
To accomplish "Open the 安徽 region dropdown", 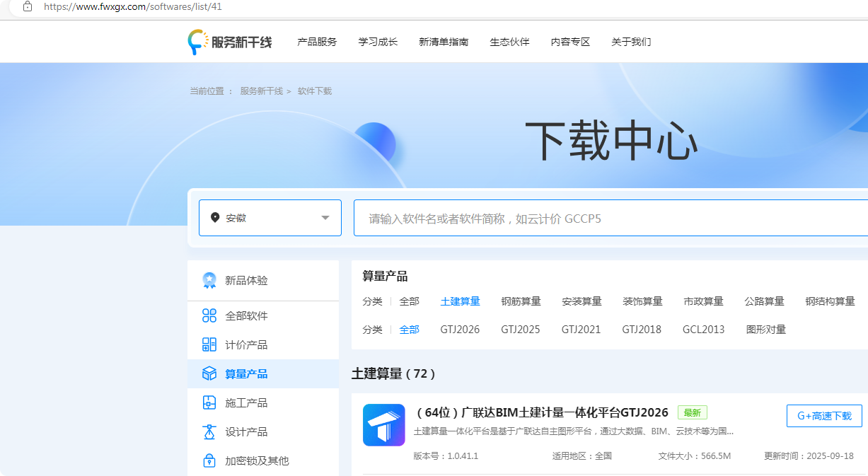I will 270,217.
